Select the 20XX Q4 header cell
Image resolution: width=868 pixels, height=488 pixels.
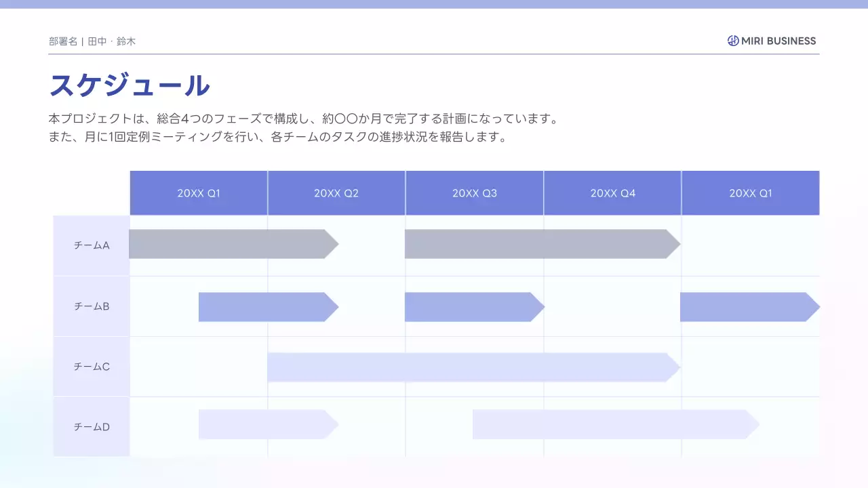point(612,192)
